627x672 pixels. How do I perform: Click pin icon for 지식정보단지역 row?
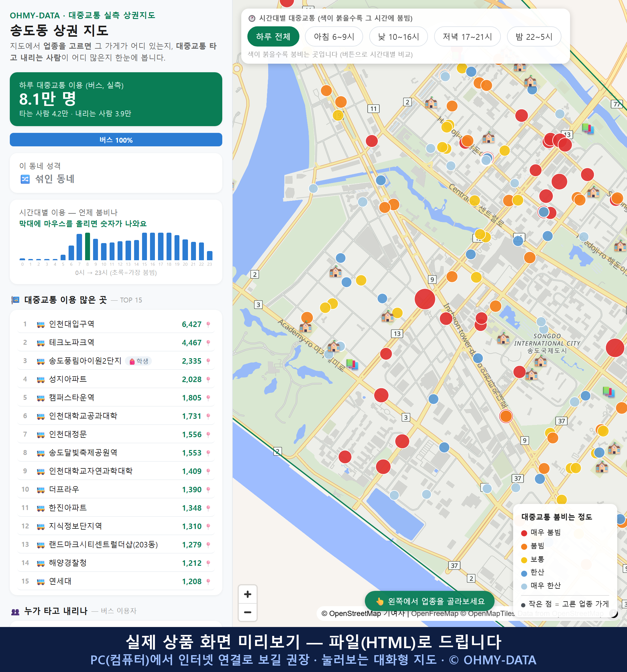pos(208,526)
